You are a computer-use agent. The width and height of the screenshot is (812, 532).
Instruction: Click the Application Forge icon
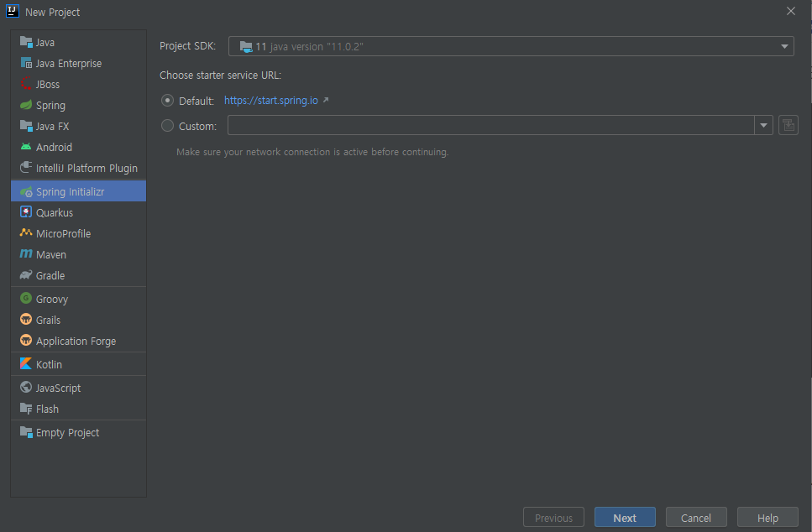[x=26, y=341]
